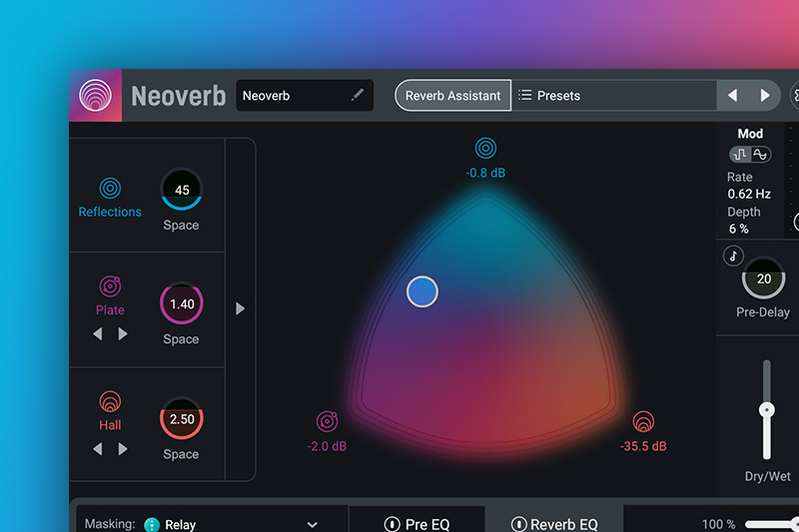Click the Reflections label
The width and height of the screenshot is (799, 532).
110,212
